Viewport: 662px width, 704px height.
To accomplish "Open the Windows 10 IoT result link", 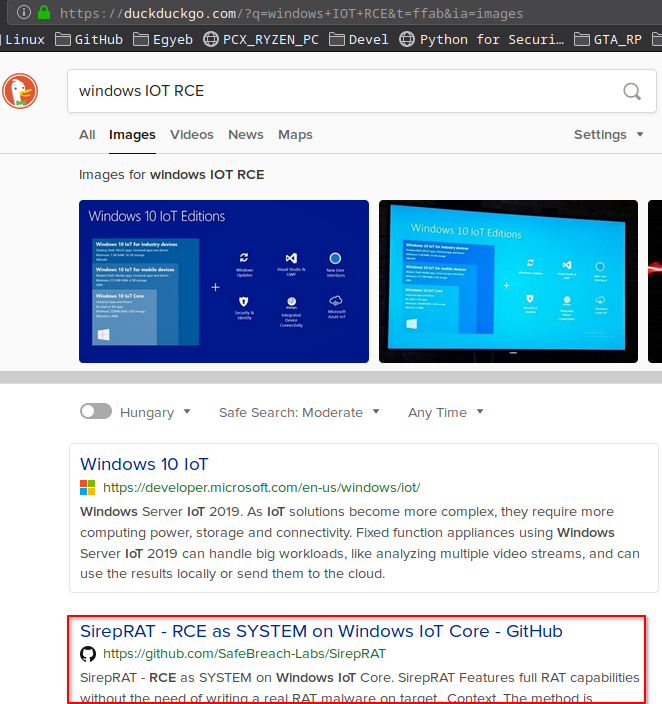I will (x=144, y=464).
